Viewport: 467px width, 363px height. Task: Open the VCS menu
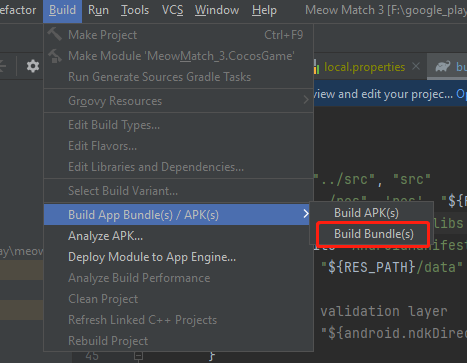pyautogui.click(x=172, y=10)
